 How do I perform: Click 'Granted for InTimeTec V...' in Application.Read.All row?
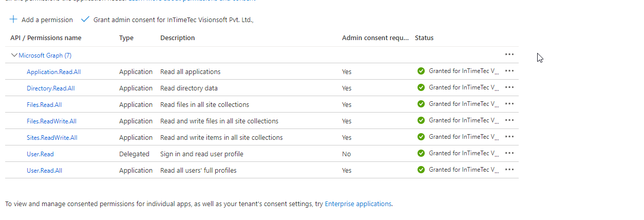(x=464, y=71)
